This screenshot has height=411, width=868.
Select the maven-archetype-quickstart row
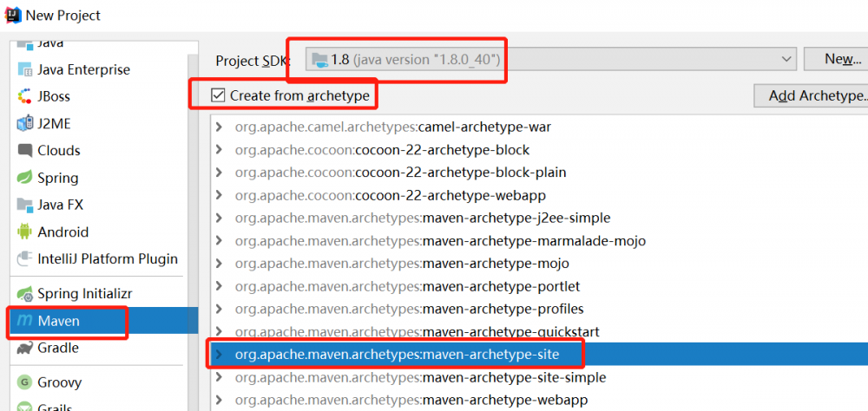[x=539, y=332]
